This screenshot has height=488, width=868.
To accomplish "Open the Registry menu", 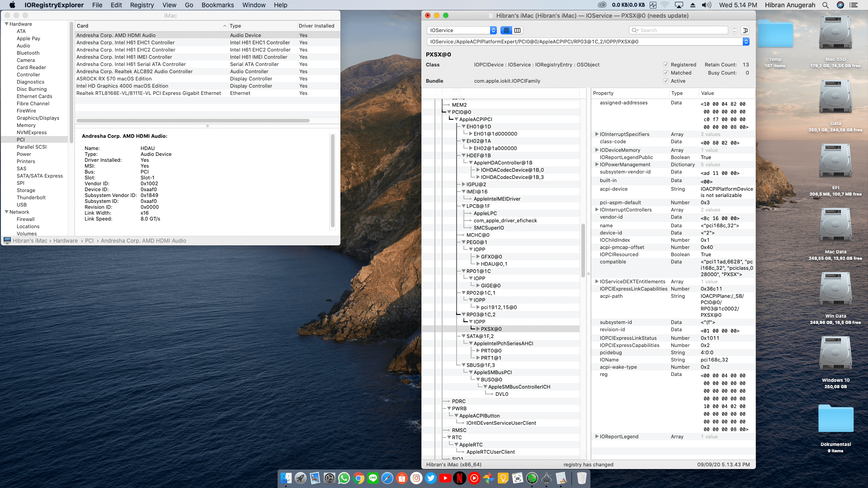I will (x=142, y=5).
